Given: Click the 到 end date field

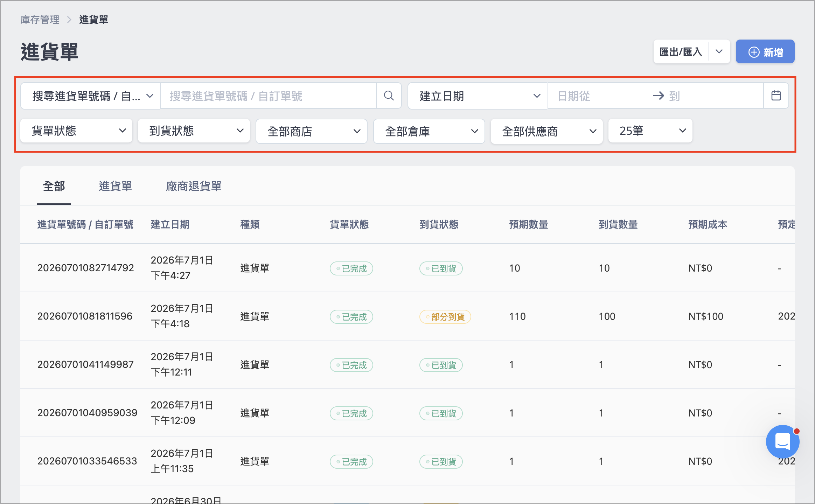Looking at the screenshot, I should coord(713,96).
